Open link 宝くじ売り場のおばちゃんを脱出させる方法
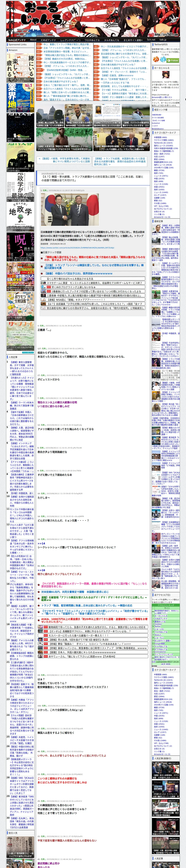 click(x=70, y=279)
